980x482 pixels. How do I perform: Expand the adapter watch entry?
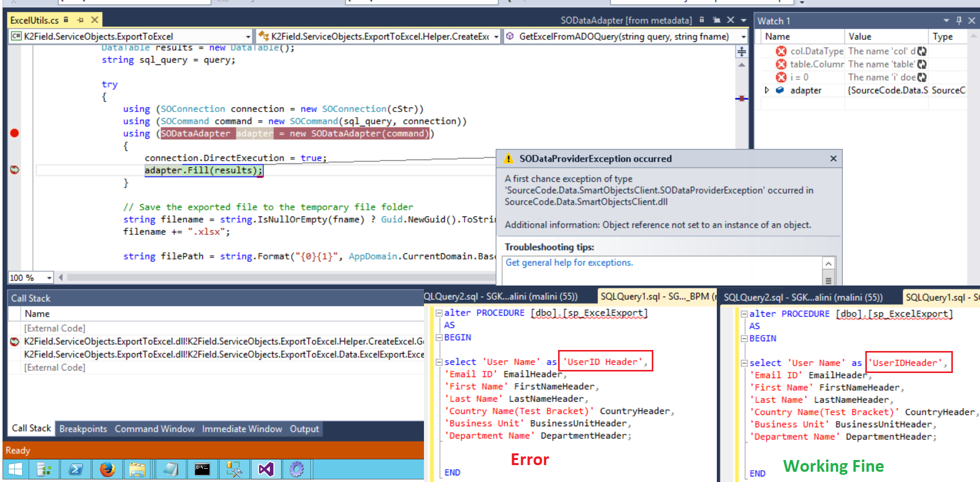(767, 90)
